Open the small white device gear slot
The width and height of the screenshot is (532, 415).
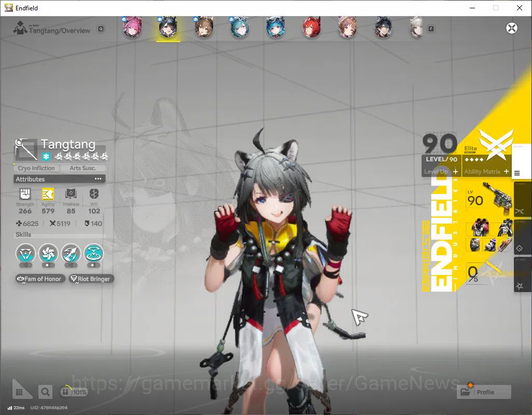coord(489,244)
